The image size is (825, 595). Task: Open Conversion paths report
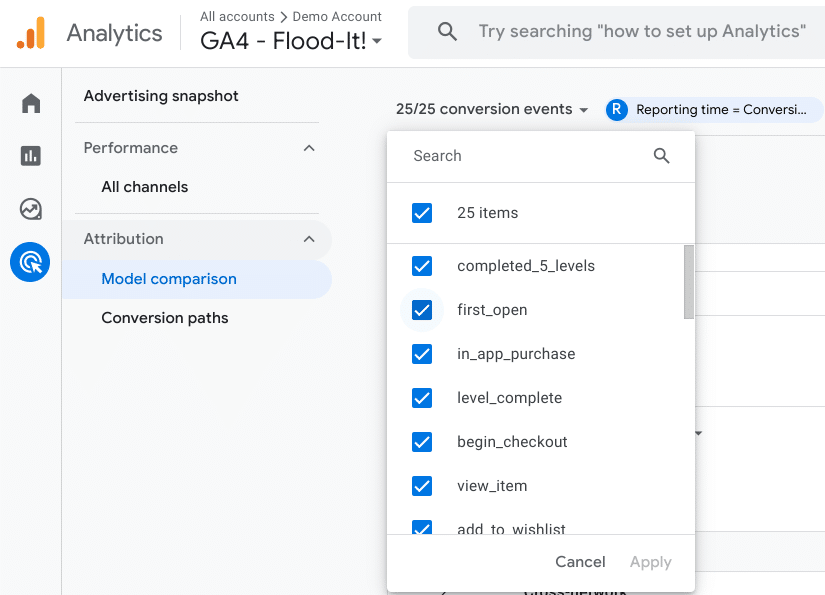(x=165, y=318)
